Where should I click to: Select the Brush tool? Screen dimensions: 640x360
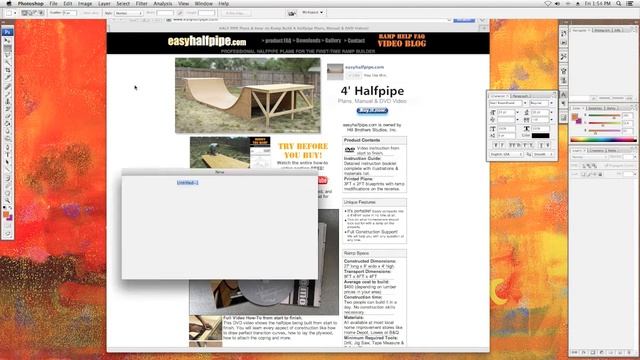pyautogui.click(x=7, y=93)
